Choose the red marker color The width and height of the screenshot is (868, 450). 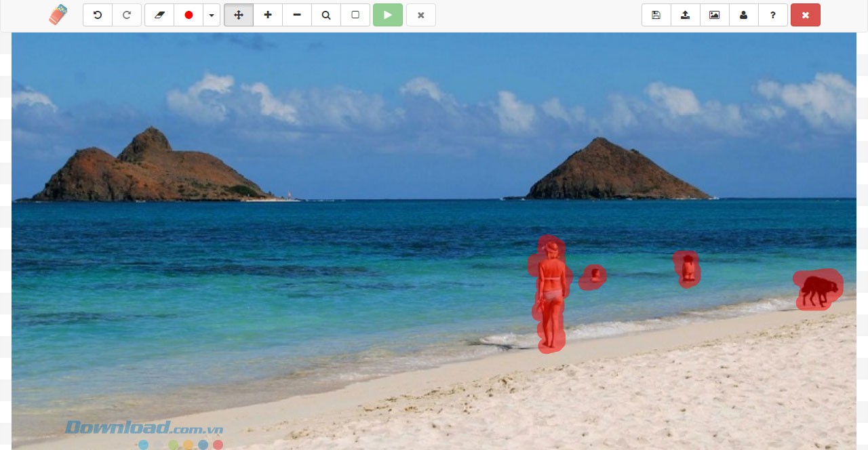[189, 15]
